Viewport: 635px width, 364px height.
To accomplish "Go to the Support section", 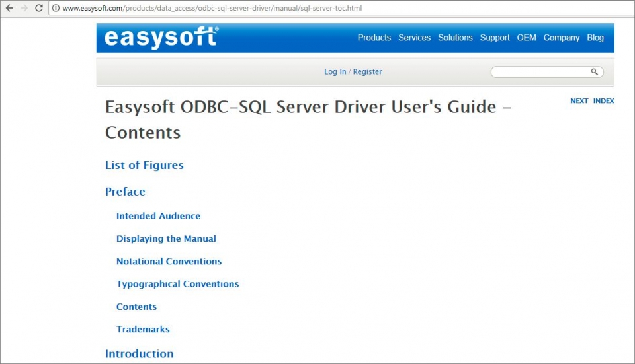I will (494, 38).
